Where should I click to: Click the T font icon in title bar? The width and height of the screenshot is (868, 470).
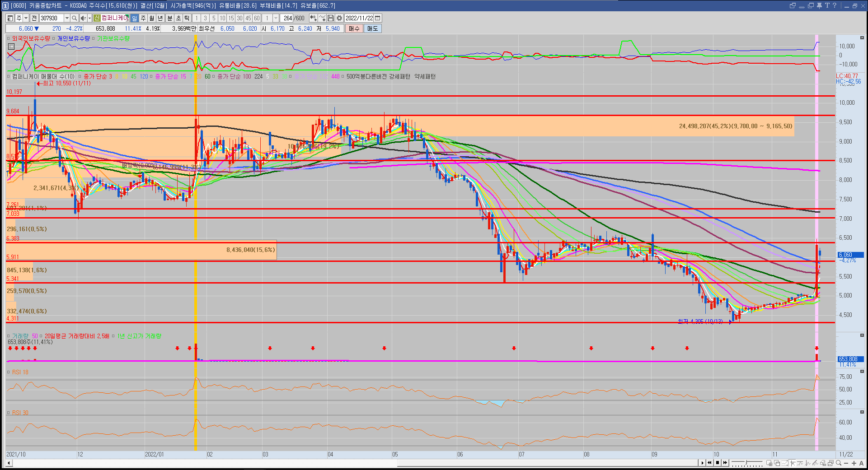827,5
